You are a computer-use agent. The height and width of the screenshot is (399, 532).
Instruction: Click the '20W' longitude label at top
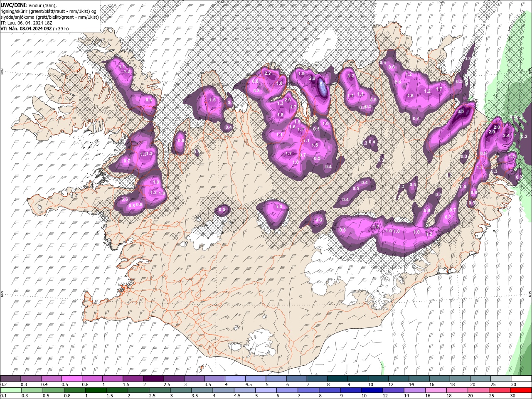[221, 2]
